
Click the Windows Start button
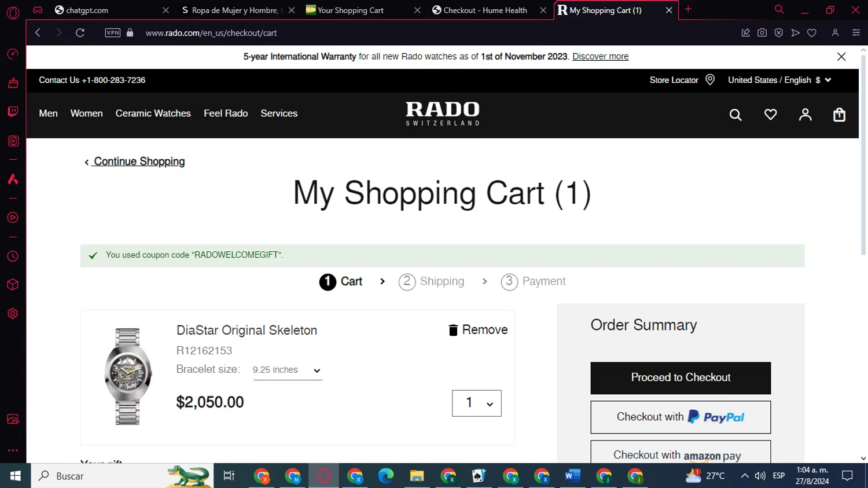coord(15,476)
